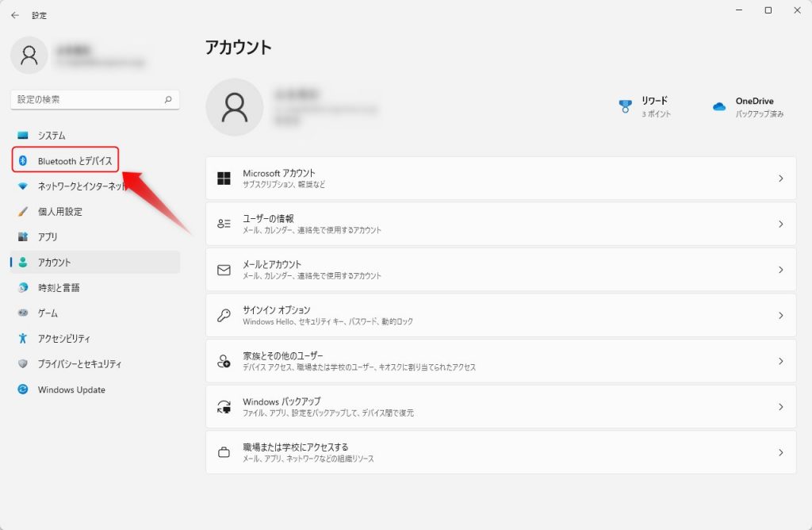Click the 時刻と言語 globe icon

coord(23,287)
